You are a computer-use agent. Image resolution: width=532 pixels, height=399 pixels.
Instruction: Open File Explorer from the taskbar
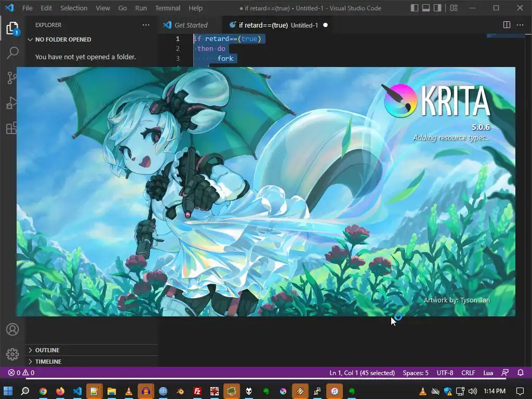(x=112, y=391)
